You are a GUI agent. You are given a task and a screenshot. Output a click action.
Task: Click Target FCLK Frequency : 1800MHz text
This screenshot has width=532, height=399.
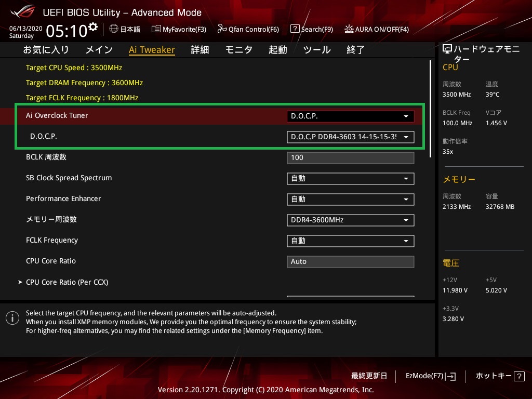(82, 98)
